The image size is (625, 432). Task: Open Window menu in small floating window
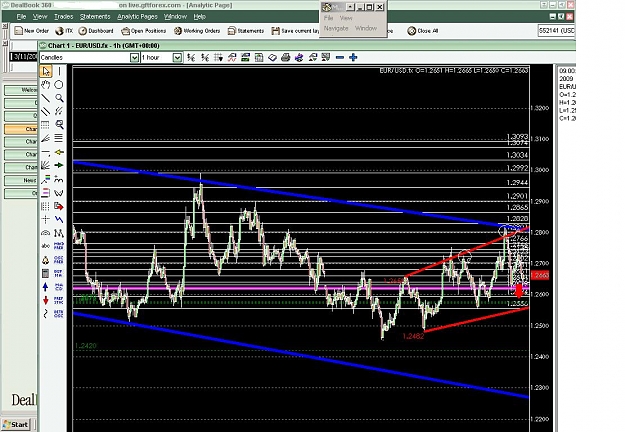point(366,28)
